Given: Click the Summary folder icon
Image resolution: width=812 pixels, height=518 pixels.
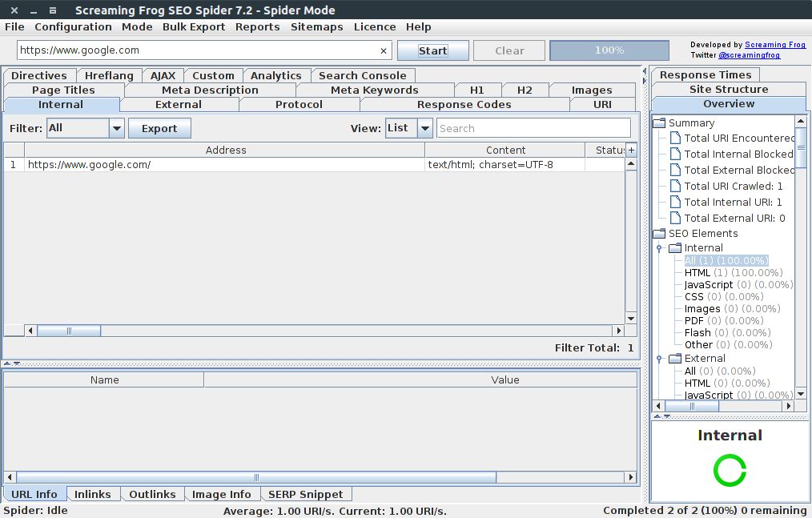Looking at the screenshot, I should pyautogui.click(x=659, y=122).
